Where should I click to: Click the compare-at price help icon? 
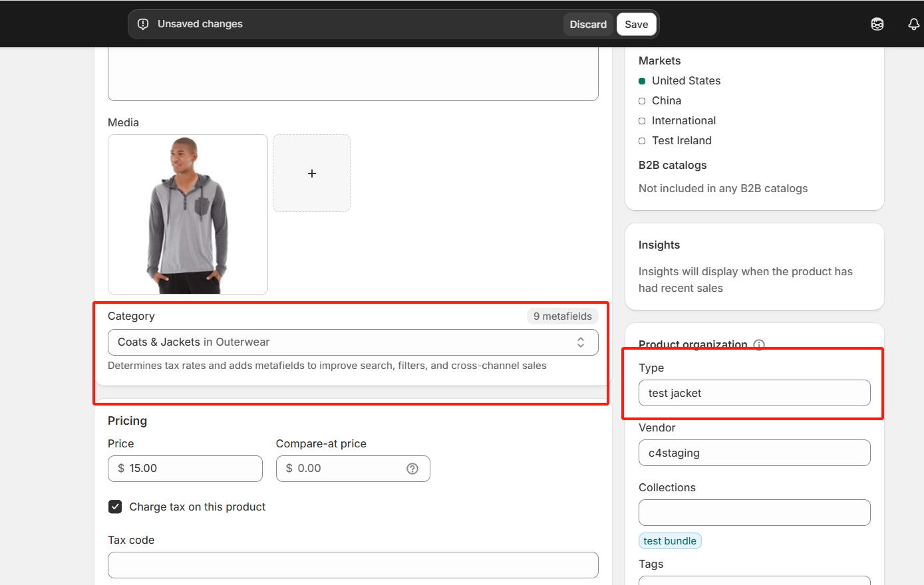(412, 469)
